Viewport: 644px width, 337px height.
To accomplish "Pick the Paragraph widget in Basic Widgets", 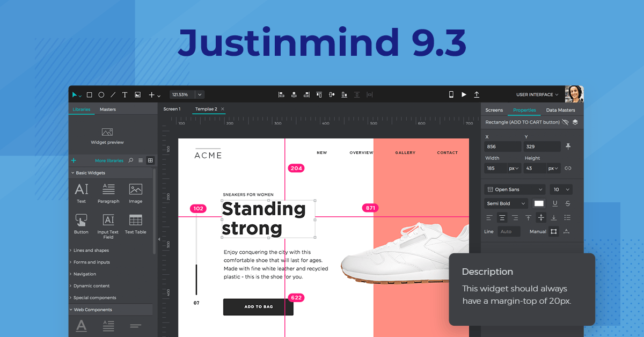I will (x=108, y=193).
